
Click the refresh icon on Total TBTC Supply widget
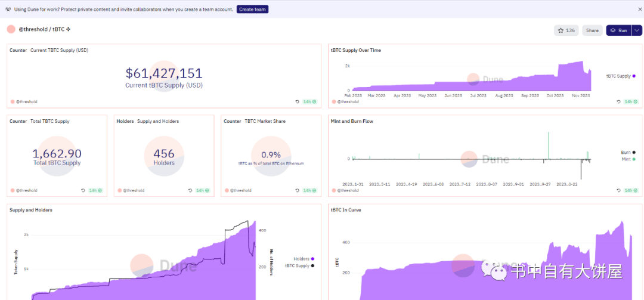[83, 190]
